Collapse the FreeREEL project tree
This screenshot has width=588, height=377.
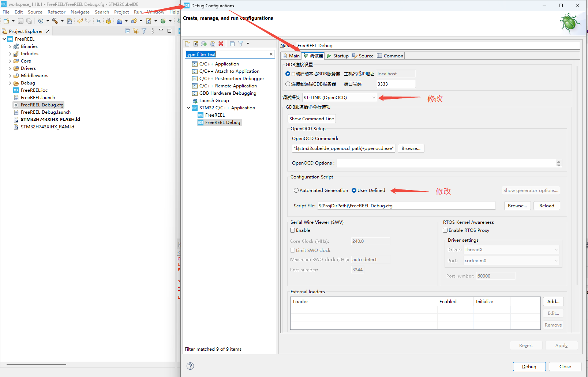(x=4, y=39)
